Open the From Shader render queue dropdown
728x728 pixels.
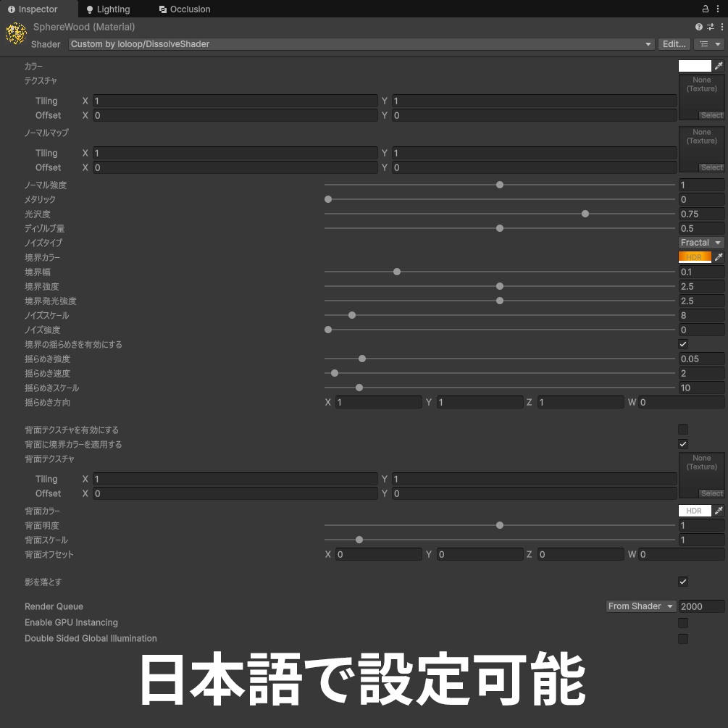640,606
